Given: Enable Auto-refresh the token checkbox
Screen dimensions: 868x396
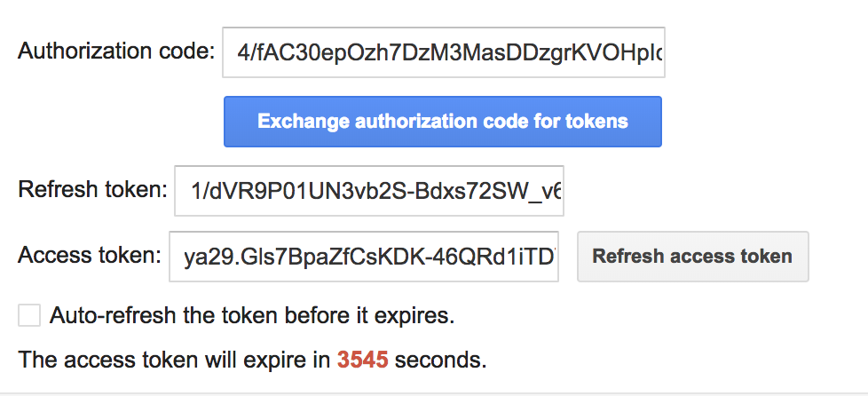Looking at the screenshot, I should pyautogui.click(x=29, y=315).
